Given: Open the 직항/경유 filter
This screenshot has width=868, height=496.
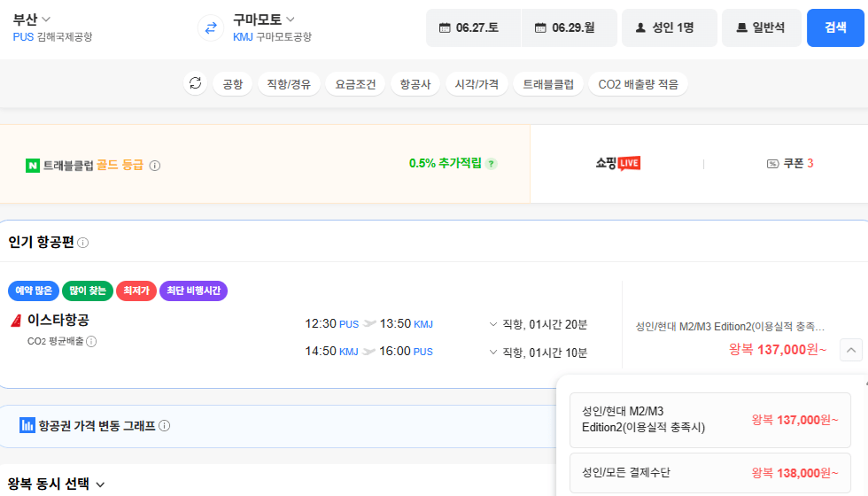Looking at the screenshot, I should pos(289,84).
